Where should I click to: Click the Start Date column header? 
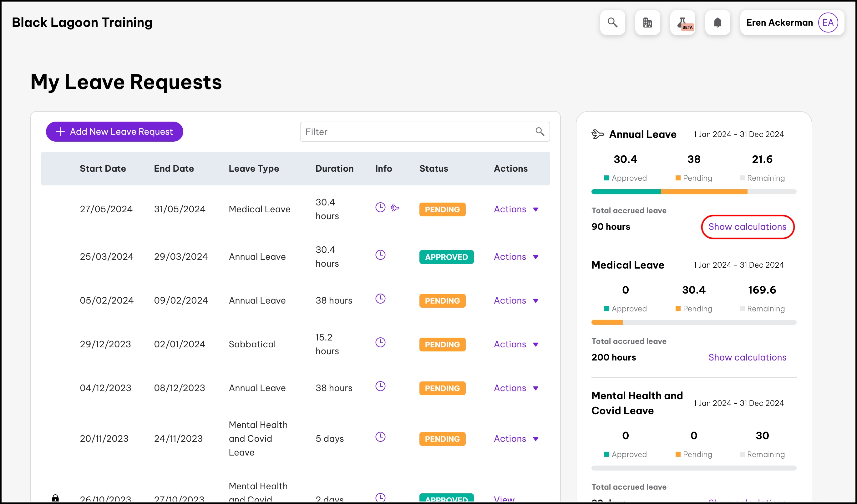click(x=103, y=169)
